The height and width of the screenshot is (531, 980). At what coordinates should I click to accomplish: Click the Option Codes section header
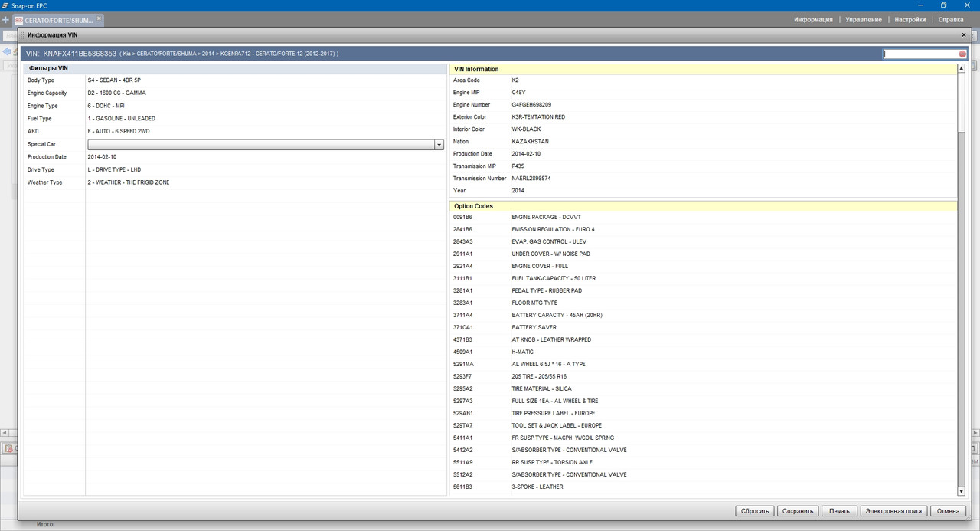703,206
